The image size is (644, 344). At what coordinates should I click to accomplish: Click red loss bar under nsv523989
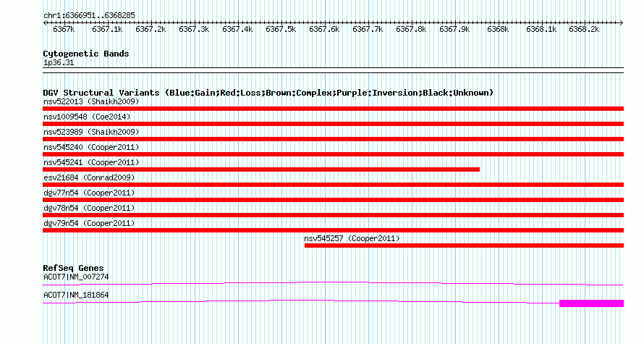pyautogui.click(x=333, y=139)
